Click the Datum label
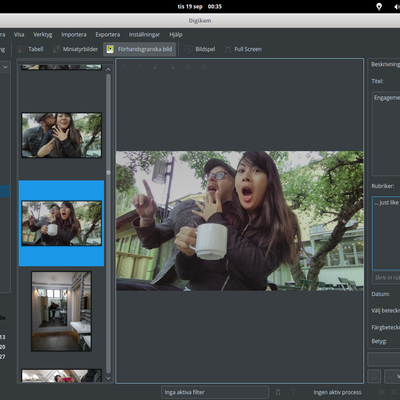Image resolution: width=400 pixels, height=400 pixels. 381,294
